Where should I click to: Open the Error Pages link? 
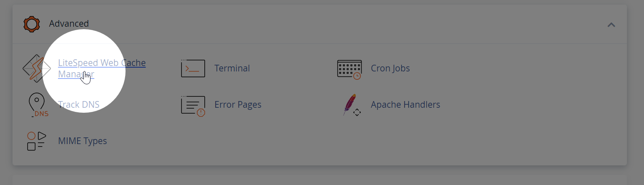[238, 104]
